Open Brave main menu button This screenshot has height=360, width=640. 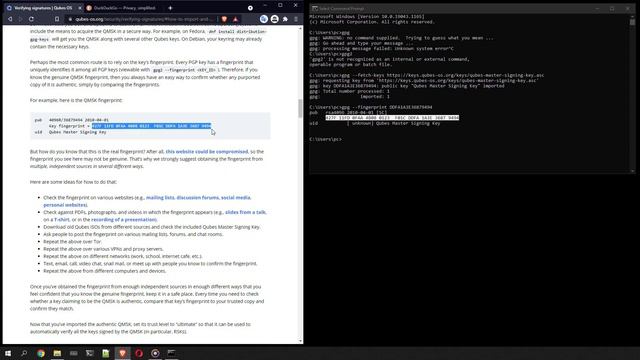tap(296, 19)
